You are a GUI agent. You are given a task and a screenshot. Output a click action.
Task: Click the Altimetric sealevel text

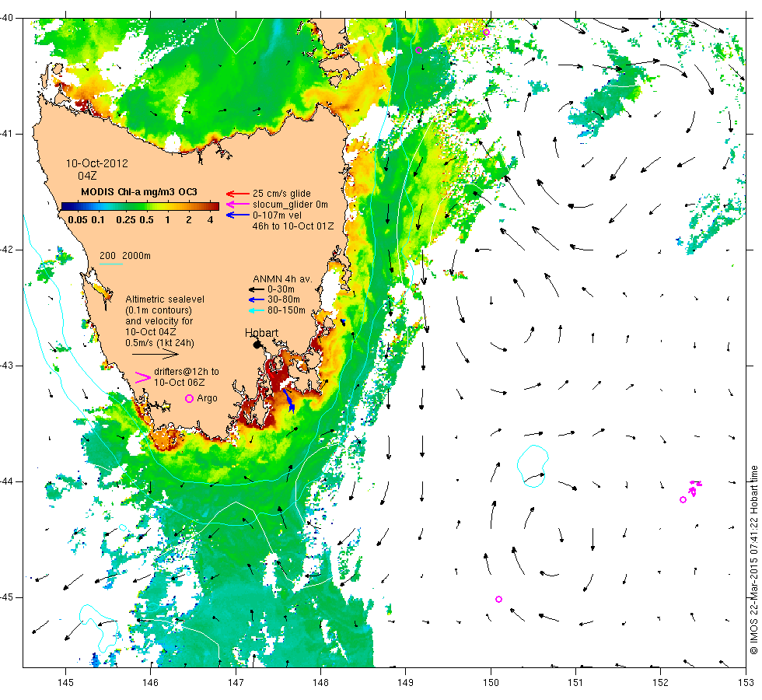165,299
